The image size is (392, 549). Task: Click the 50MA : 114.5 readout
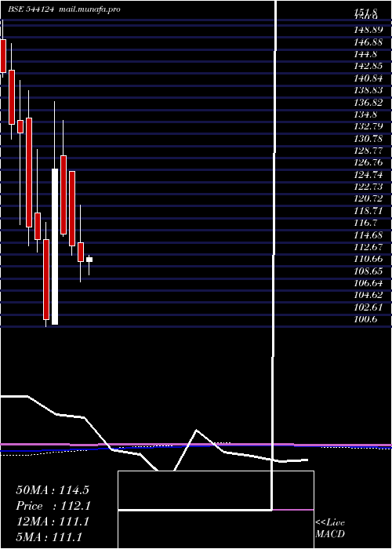point(53,490)
